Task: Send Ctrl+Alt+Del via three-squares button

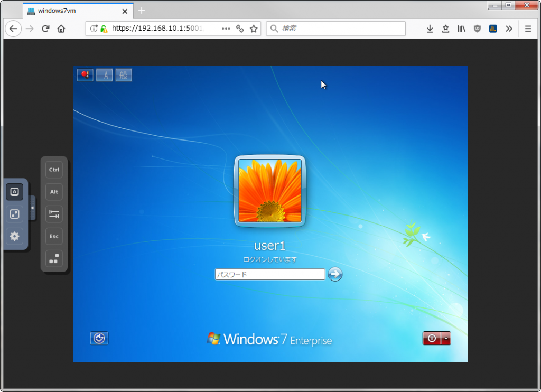Action: [x=54, y=258]
